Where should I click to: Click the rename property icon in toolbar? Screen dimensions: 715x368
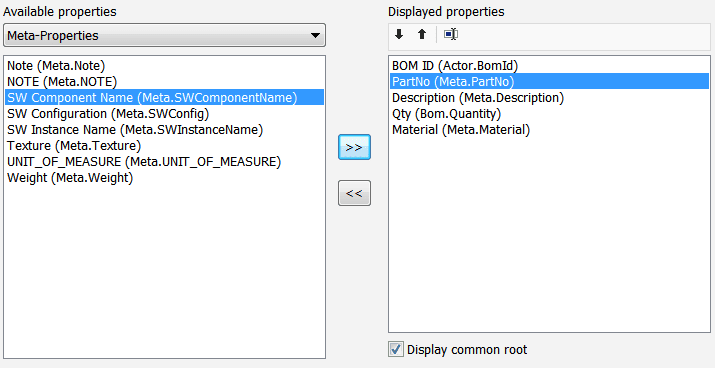[451, 35]
